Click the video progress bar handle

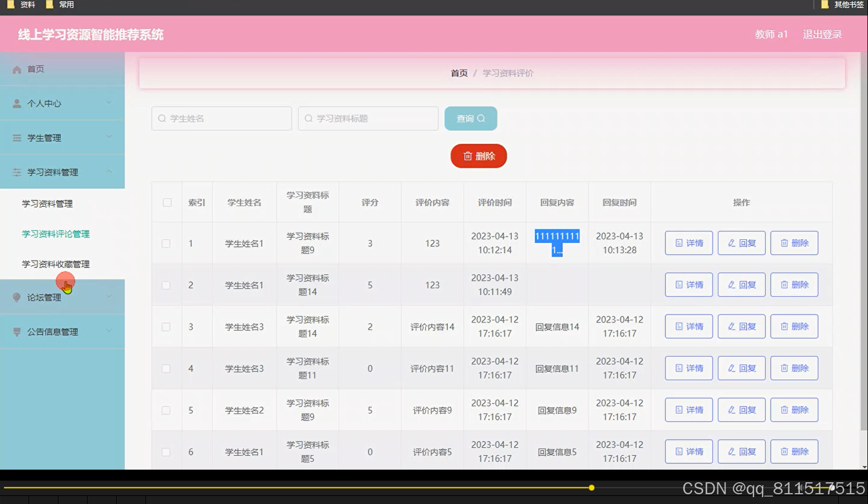[591, 488]
